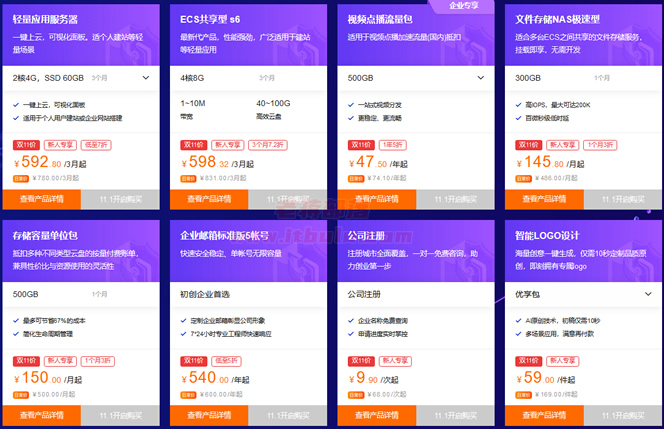Image resolution: width=664 pixels, height=429 pixels.
Task: View product details for 文件存储NAS极速型
Action: tap(544, 199)
